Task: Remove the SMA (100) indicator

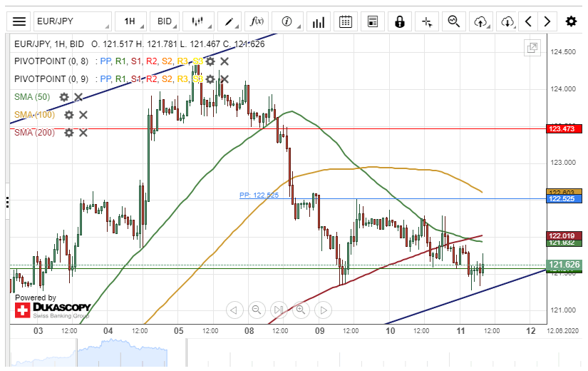Action: click(83, 115)
